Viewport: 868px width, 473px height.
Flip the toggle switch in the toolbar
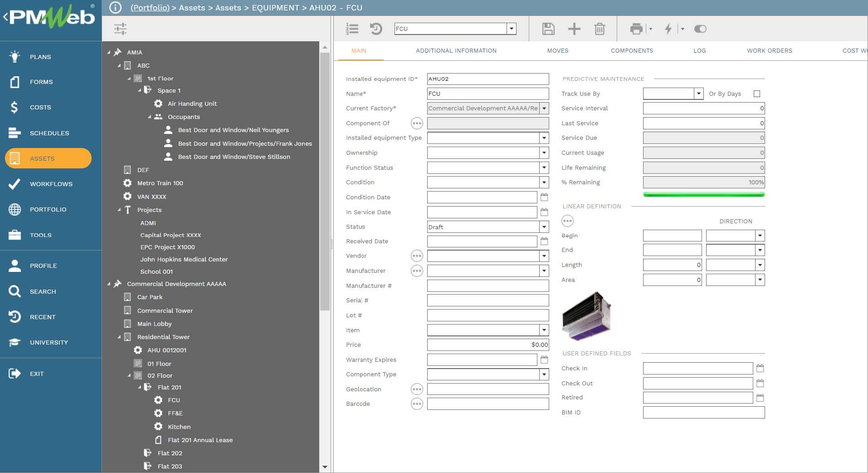700,29
